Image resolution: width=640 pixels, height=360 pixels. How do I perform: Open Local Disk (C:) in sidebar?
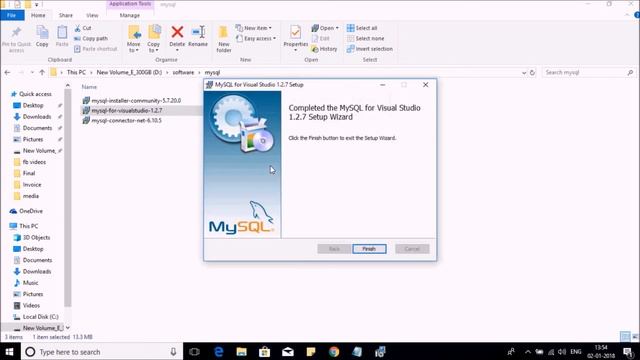(x=36, y=317)
